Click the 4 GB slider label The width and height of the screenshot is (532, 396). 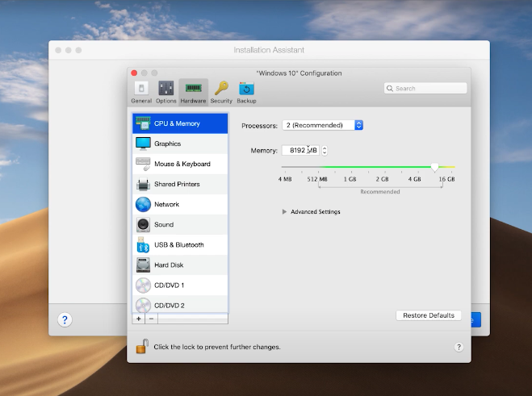coord(414,179)
